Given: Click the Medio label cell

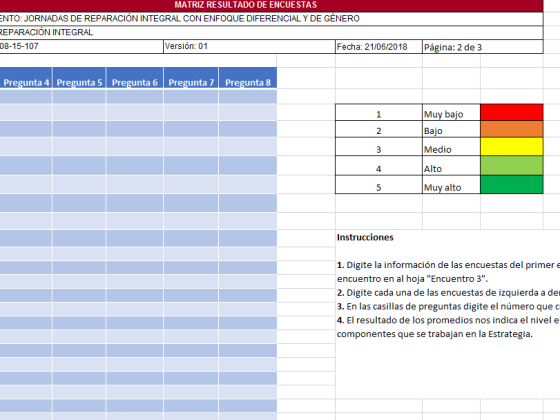Looking at the screenshot, I should 451,146.
